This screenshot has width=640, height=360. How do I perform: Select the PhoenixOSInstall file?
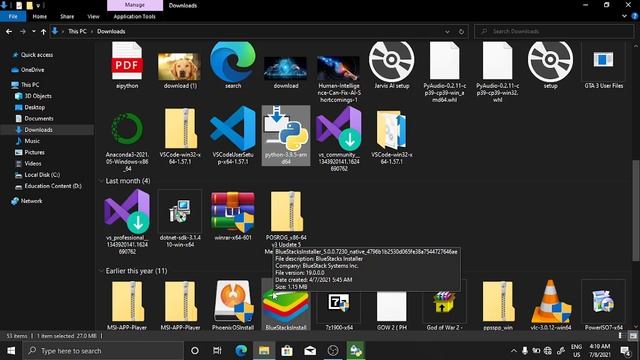(233, 305)
